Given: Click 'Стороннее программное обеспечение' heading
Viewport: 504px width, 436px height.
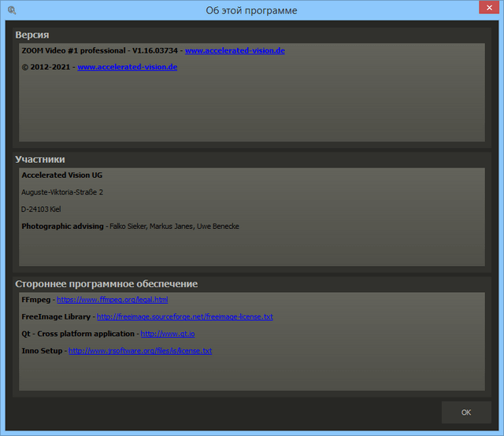Looking at the screenshot, I should click(106, 284).
